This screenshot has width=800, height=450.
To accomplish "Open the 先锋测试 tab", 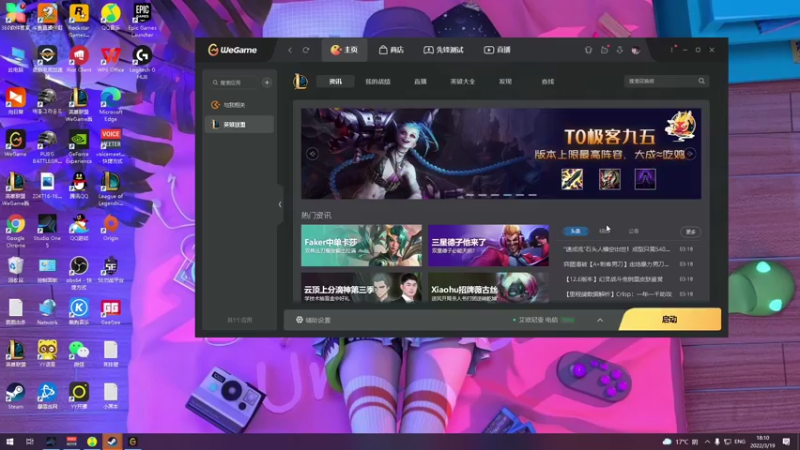I will (x=443, y=50).
